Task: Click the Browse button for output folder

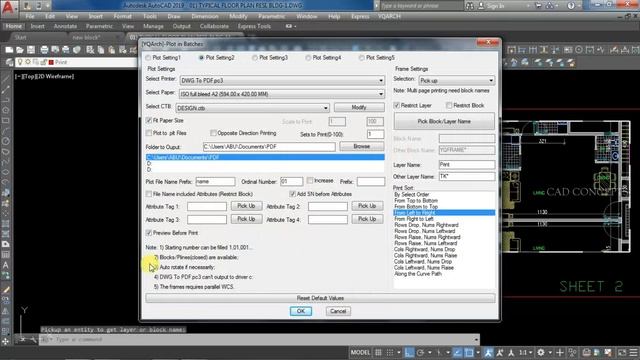Action: pyautogui.click(x=362, y=146)
